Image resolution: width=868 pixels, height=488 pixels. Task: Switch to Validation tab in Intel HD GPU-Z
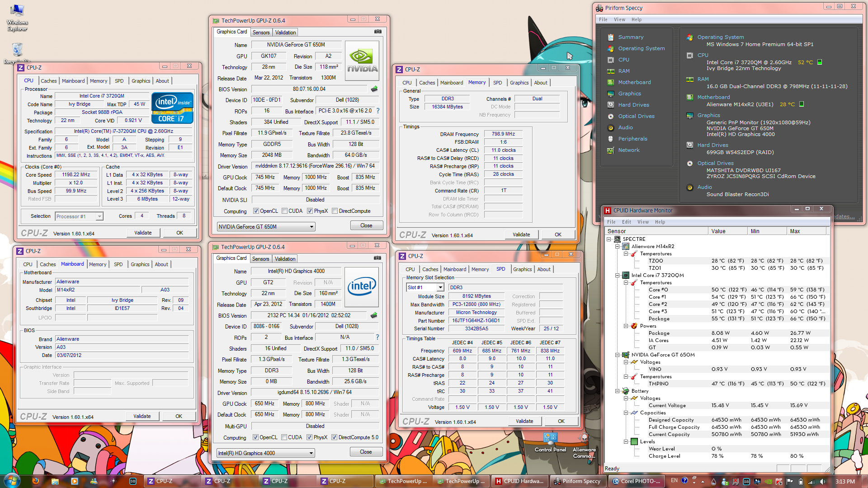tap(285, 259)
